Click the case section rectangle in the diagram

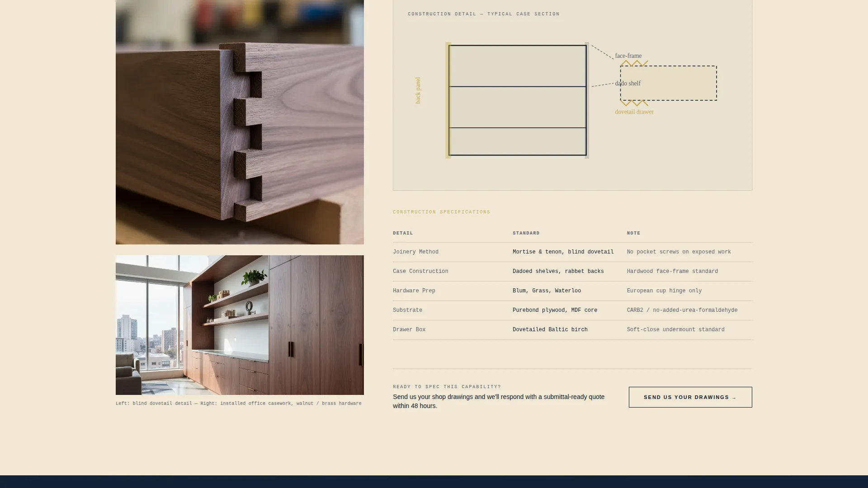(x=518, y=100)
